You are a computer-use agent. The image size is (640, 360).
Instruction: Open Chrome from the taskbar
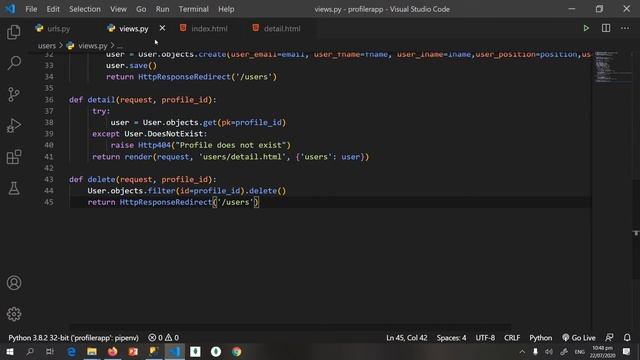(x=236, y=351)
